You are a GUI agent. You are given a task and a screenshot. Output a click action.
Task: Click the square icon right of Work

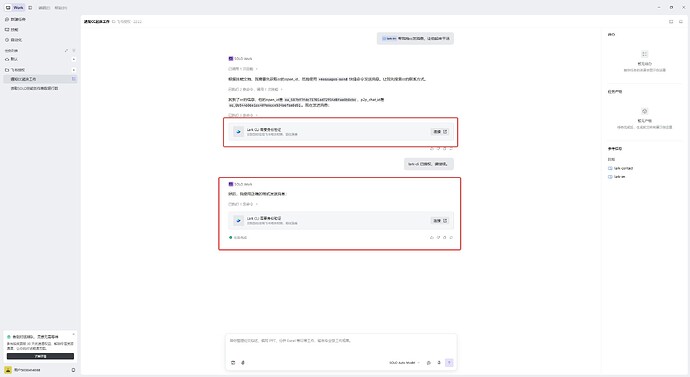click(x=30, y=7)
